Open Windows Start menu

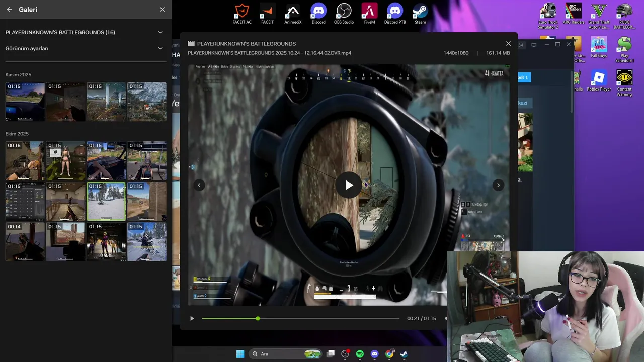240,354
